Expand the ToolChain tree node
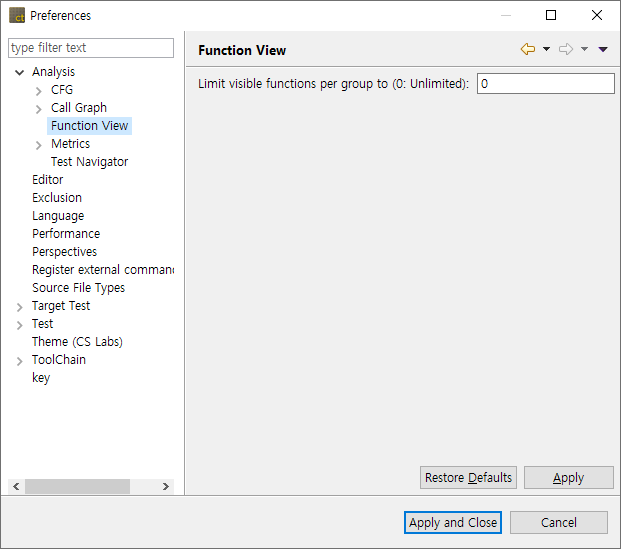Viewport: 621px width, 549px height. pos(20,360)
